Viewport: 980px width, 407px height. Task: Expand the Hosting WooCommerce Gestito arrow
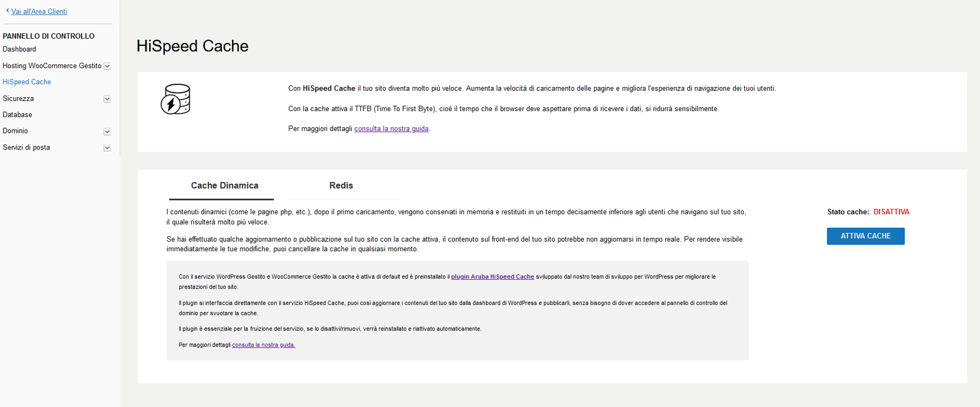(107, 66)
